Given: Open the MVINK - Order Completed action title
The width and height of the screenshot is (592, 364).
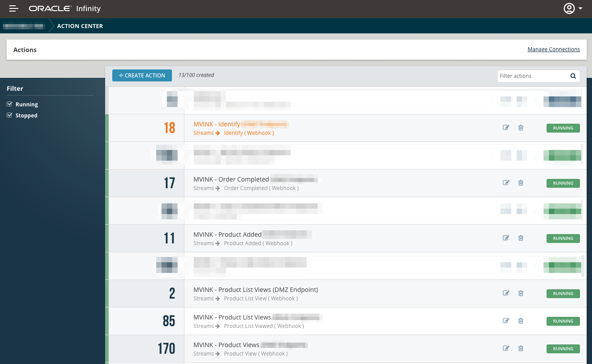Looking at the screenshot, I should (x=231, y=179).
